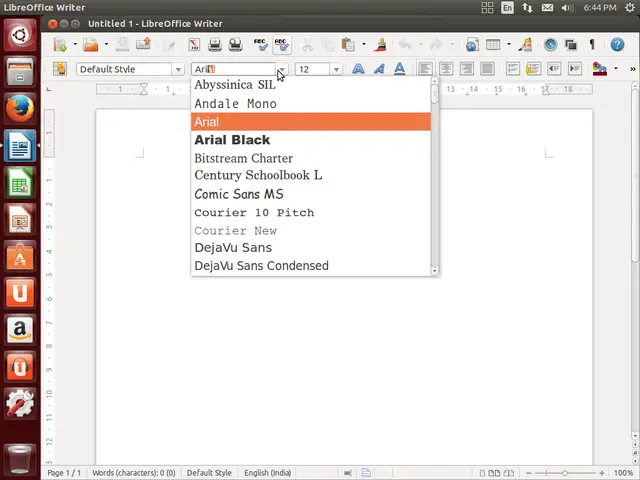Insert a hyperlink
640x480 pixels.
(472, 44)
